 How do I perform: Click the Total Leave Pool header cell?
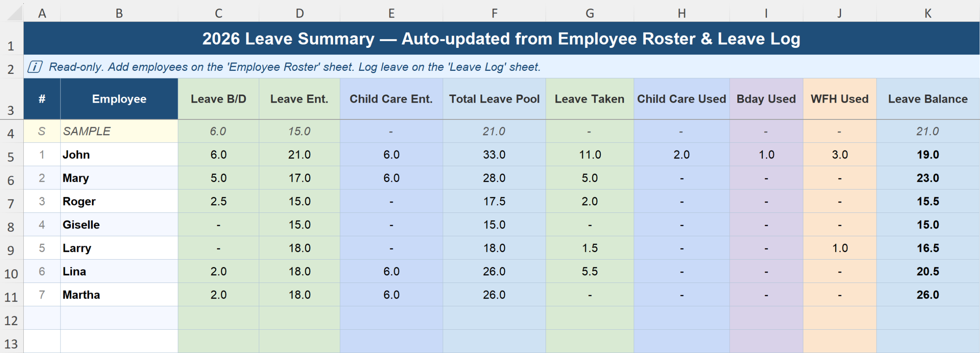coord(494,99)
